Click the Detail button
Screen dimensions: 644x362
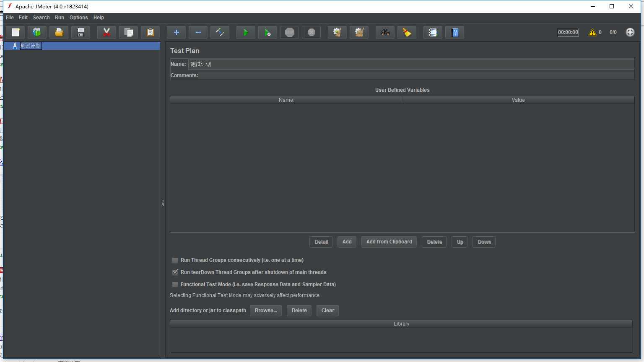(321, 242)
